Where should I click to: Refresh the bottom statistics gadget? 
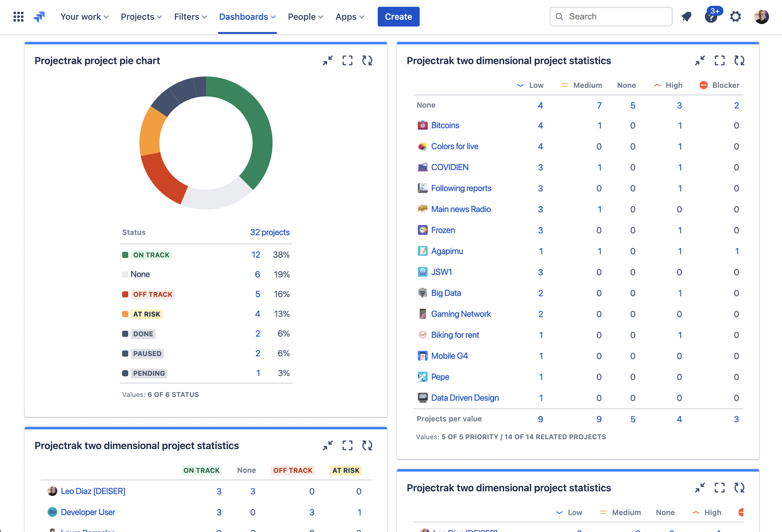pyautogui.click(x=739, y=488)
